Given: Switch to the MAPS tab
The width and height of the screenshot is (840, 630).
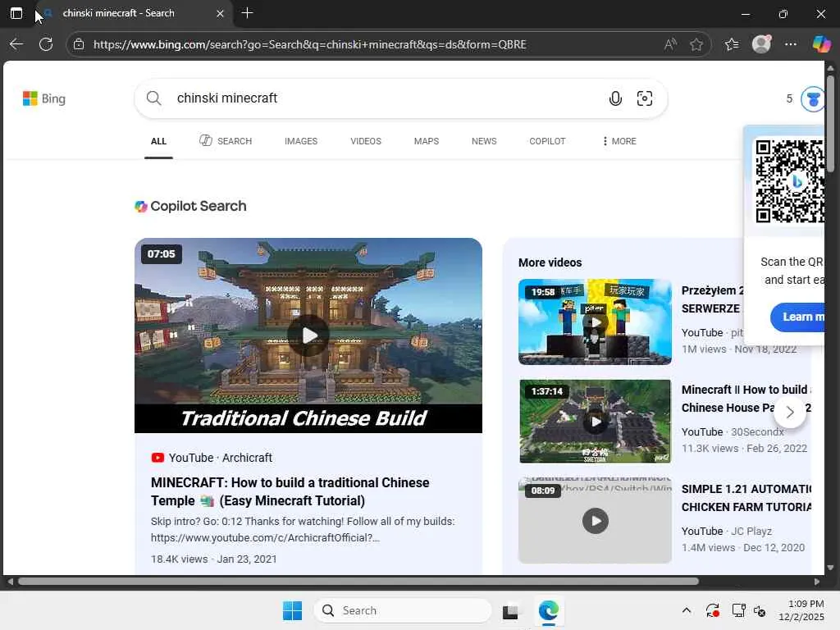Looking at the screenshot, I should [427, 141].
